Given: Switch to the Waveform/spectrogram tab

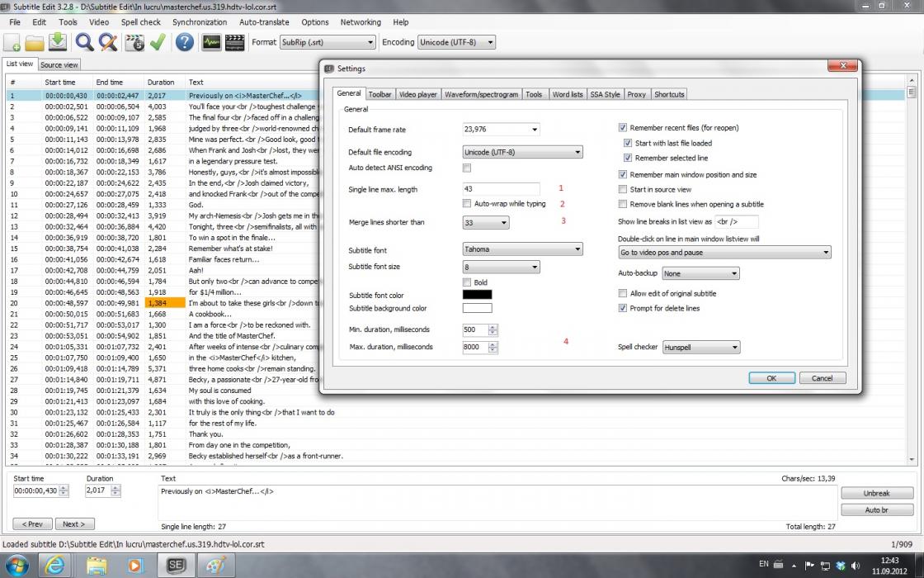Looking at the screenshot, I should tap(482, 94).
